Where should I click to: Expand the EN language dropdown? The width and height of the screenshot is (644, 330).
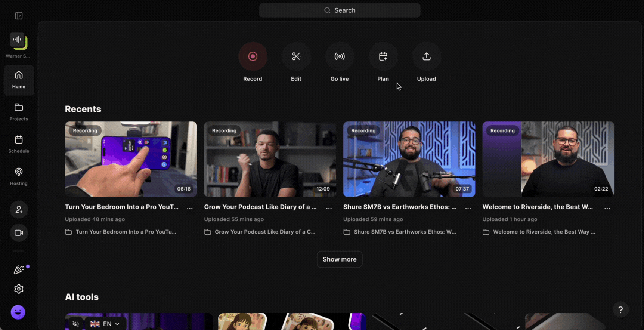(105, 324)
